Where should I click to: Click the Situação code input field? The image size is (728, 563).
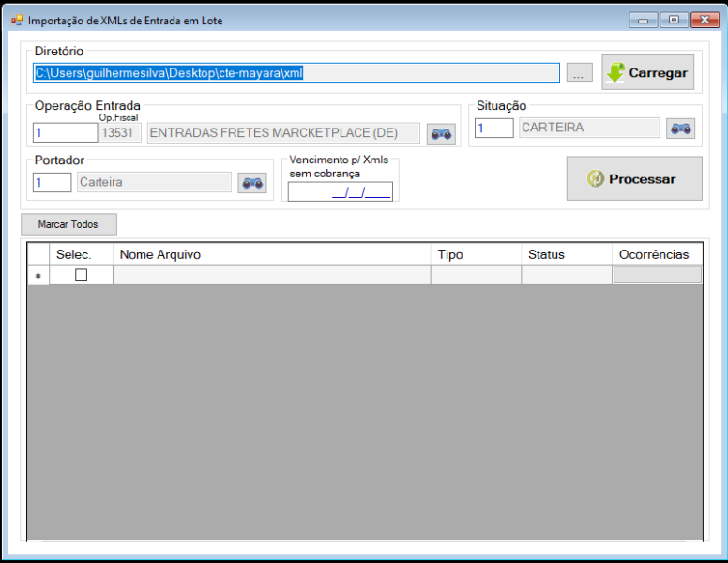494,128
